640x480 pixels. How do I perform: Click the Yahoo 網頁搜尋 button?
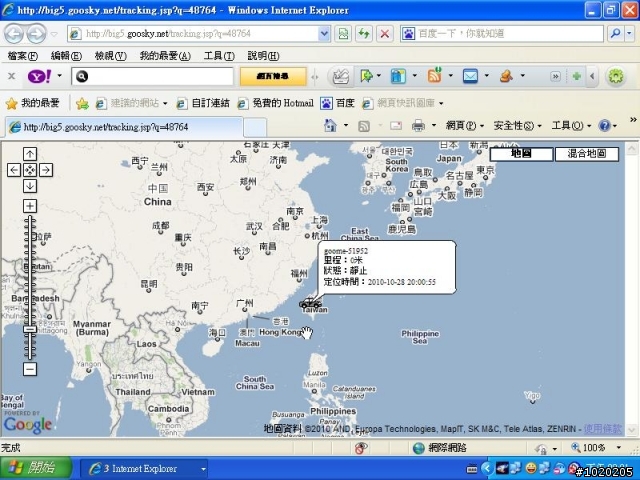click(x=273, y=76)
